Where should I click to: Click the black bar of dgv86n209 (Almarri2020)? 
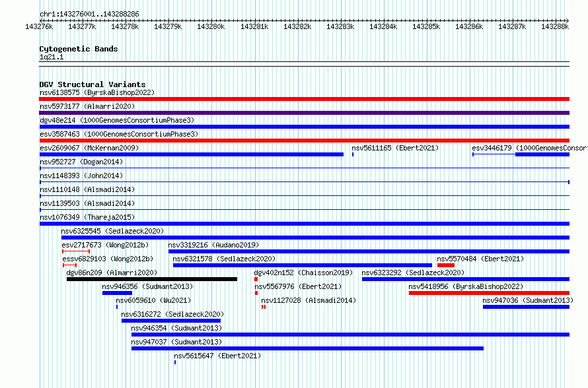tap(152, 279)
